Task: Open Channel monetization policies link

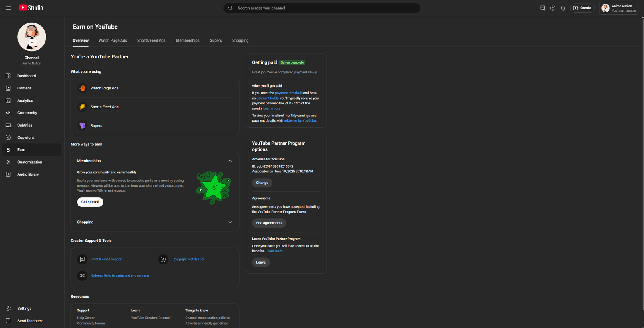Action: [x=207, y=318]
